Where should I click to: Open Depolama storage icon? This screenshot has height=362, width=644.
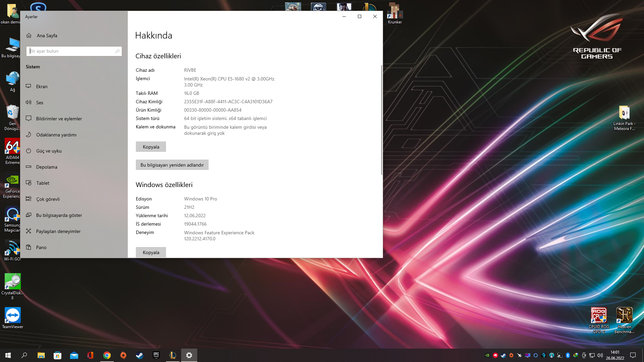click(29, 167)
